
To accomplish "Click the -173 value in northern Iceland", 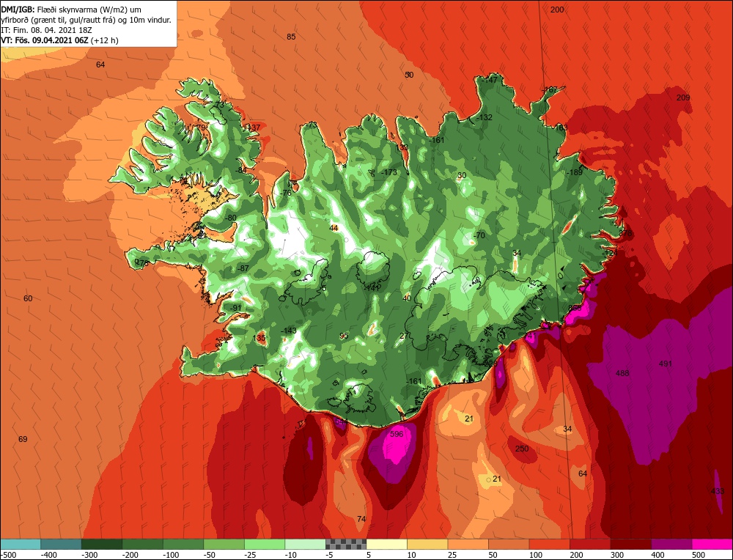I will click(388, 172).
